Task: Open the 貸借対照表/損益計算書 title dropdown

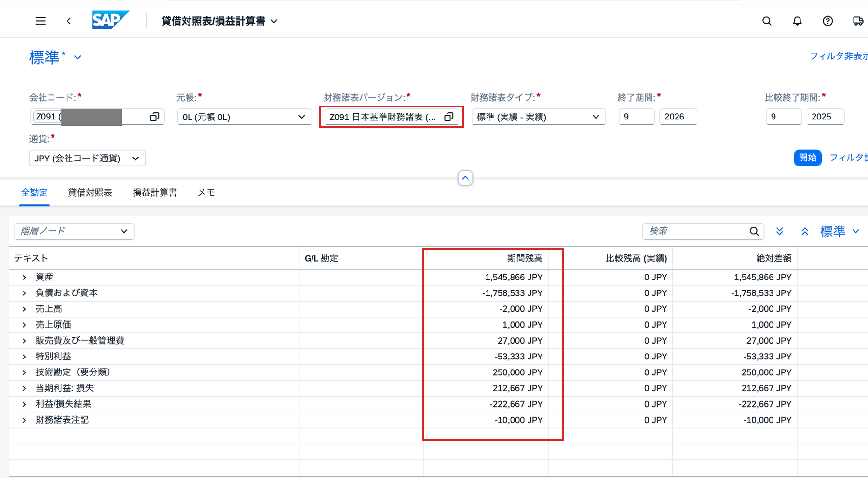Action: pyautogui.click(x=274, y=21)
